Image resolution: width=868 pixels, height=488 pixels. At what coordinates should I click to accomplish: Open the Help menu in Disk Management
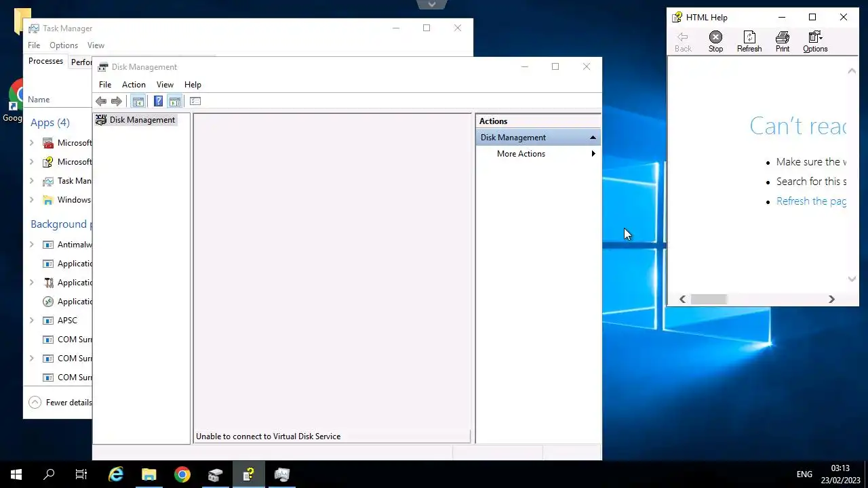point(193,85)
